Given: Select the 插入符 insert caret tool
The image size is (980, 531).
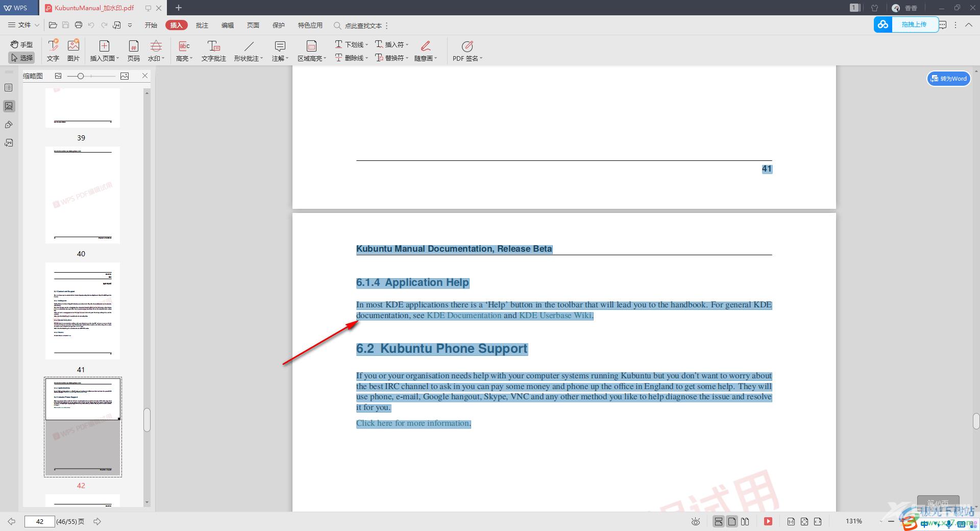Looking at the screenshot, I should pyautogui.click(x=391, y=44).
